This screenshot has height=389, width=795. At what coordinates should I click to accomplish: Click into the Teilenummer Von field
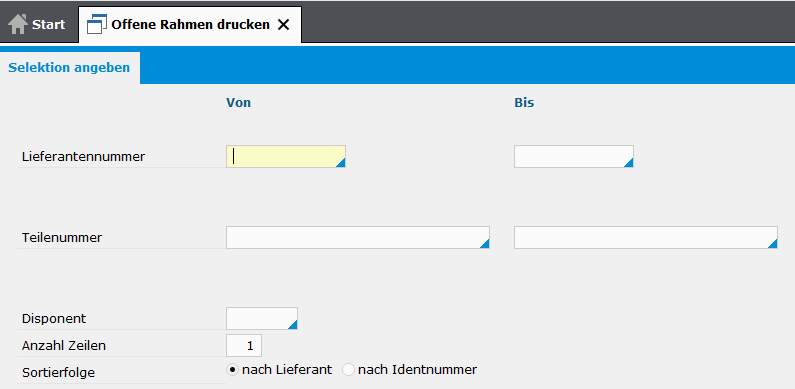point(358,237)
